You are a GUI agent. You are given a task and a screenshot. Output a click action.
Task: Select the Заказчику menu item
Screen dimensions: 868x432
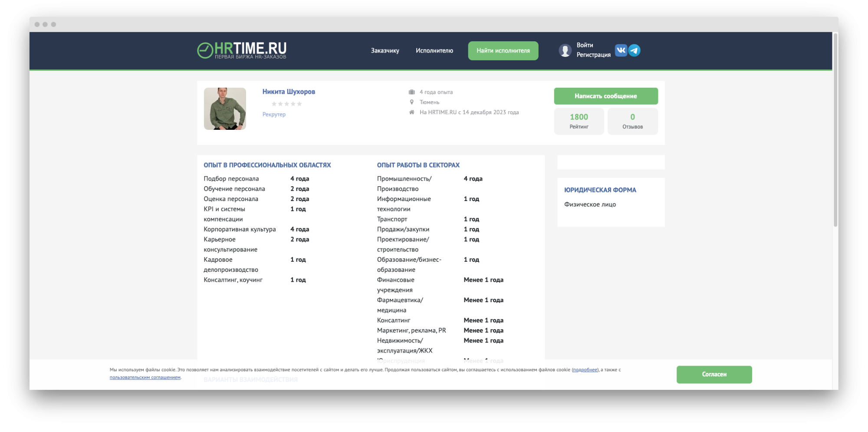(x=384, y=50)
